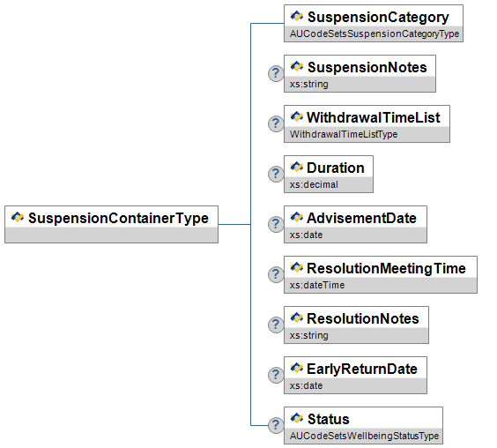The height and width of the screenshot is (448, 497).
Task: Open the WithdrawalTimeListType type label
Action: (344, 134)
